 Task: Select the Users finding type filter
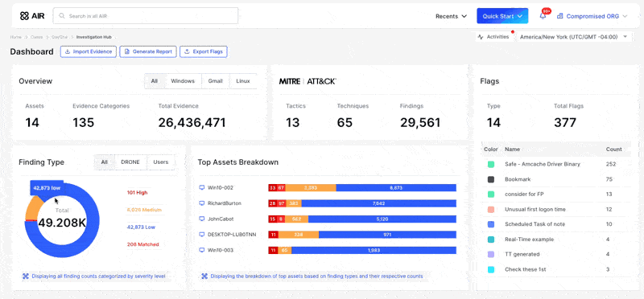tap(160, 162)
